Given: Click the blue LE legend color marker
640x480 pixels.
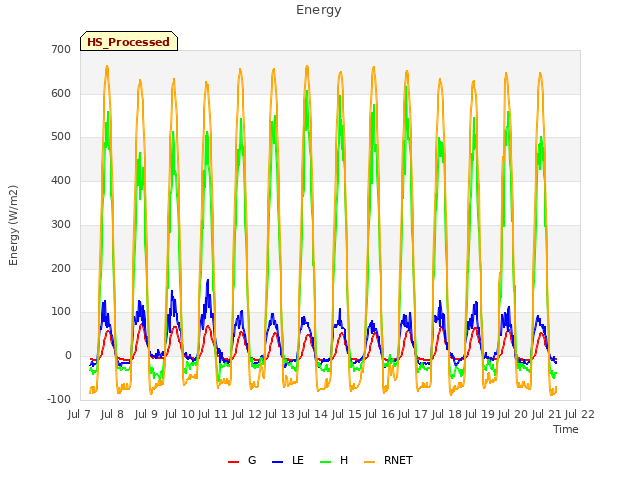Looking at the screenshot, I should (278, 462).
